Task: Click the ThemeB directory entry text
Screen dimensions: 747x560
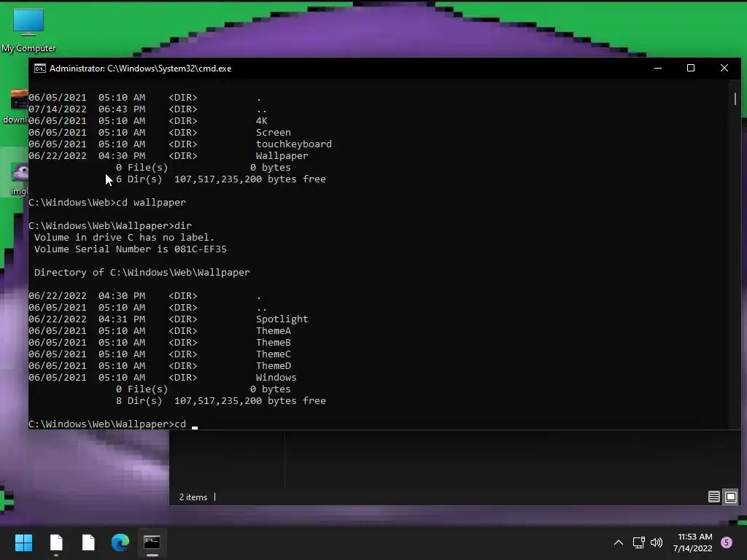Action: 274,343
